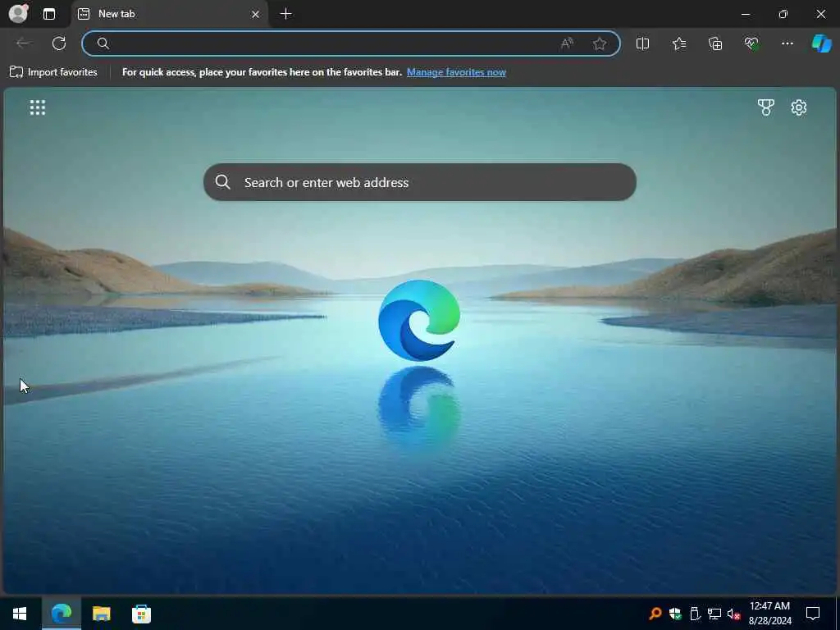Open Manage favorites now link

pyautogui.click(x=456, y=72)
